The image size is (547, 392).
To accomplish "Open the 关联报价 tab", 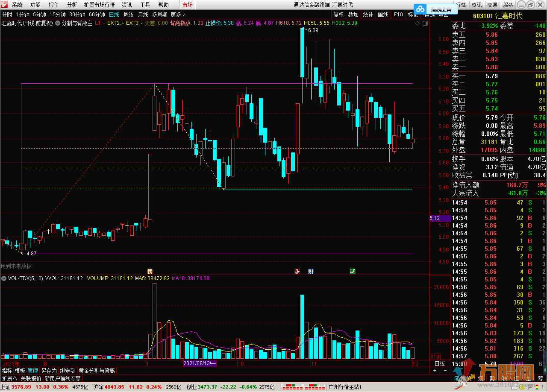I will (31, 378).
